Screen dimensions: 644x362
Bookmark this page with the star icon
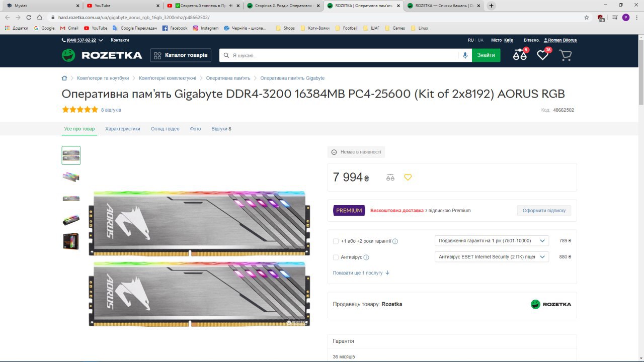click(x=587, y=17)
